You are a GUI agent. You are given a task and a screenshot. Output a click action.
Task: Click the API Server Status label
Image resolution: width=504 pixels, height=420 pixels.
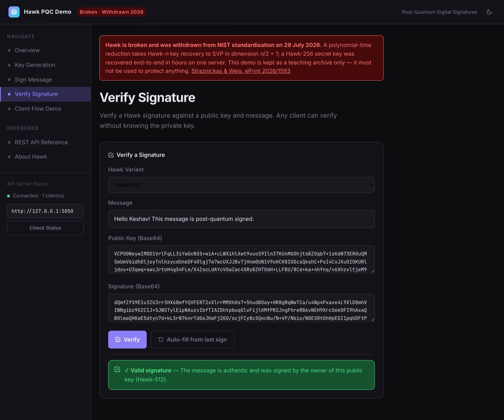click(x=27, y=184)
